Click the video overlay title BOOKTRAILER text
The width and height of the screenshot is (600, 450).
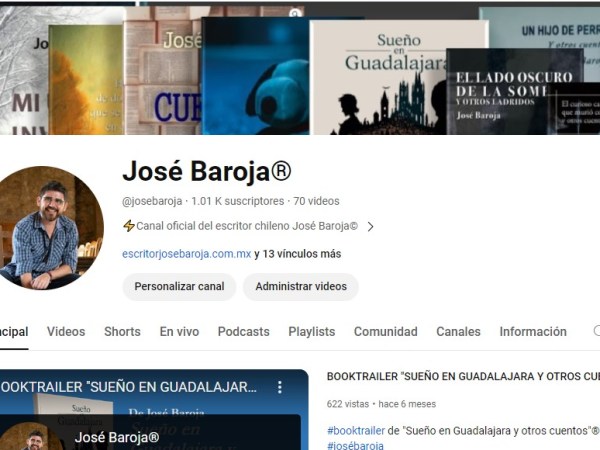click(128, 387)
